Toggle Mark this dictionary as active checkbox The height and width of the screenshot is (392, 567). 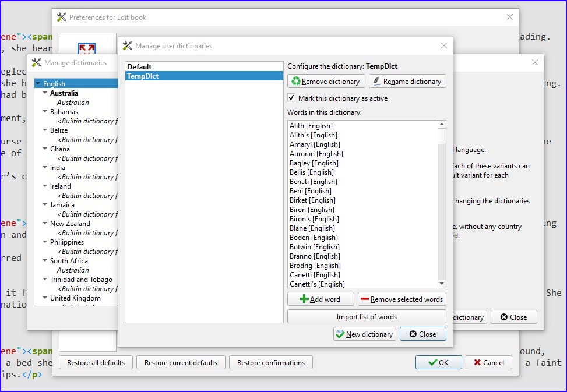(x=291, y=98)
